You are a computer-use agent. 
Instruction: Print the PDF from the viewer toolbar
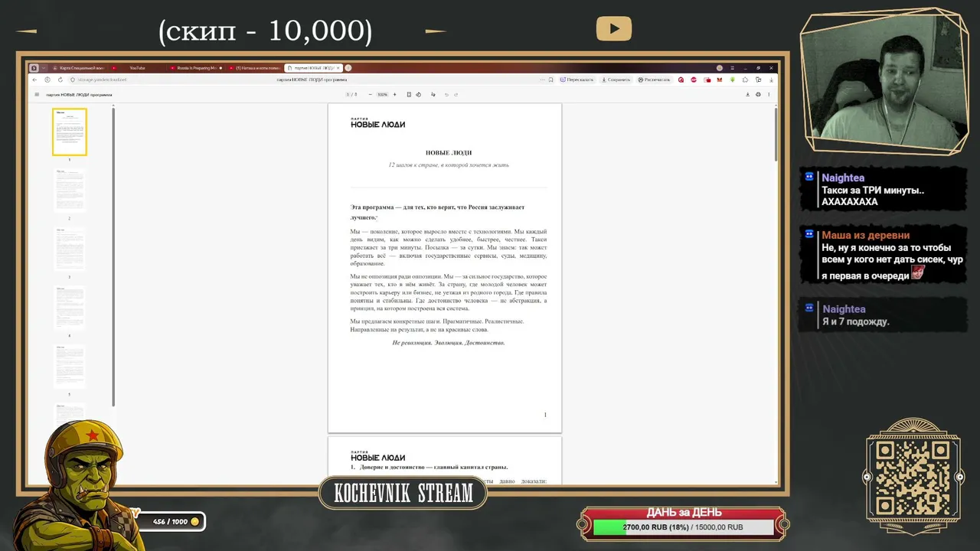[758, 95]
